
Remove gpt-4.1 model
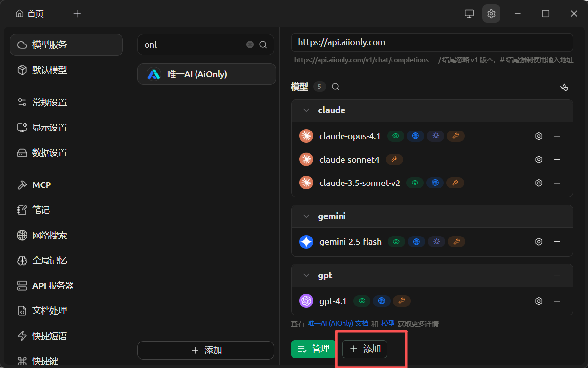click(x=557, y=301)
